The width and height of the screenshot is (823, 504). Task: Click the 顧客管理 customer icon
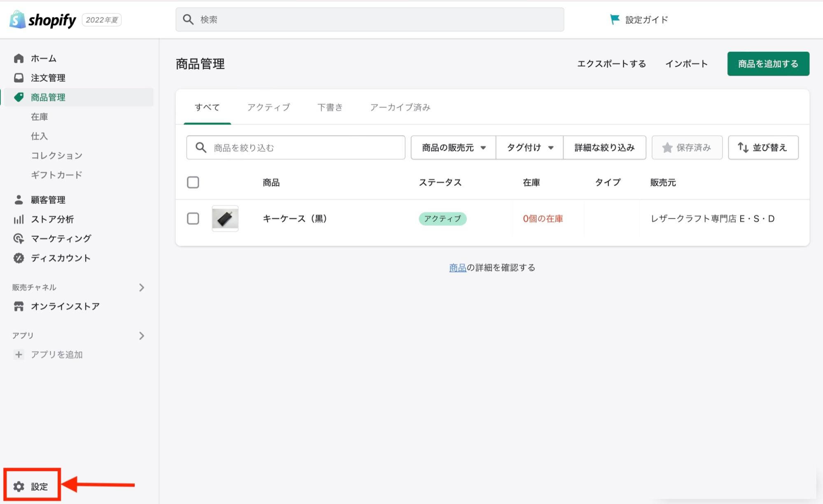coord(18,200)
